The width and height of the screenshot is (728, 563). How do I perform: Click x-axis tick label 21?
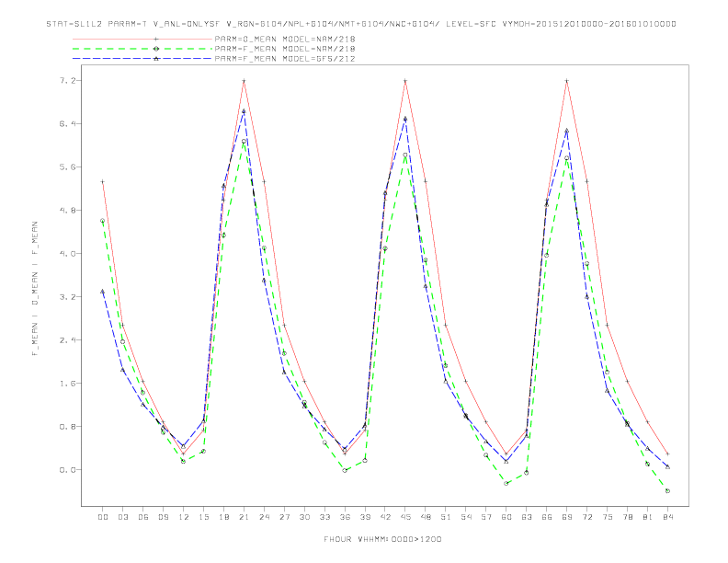tap(244, 517)
